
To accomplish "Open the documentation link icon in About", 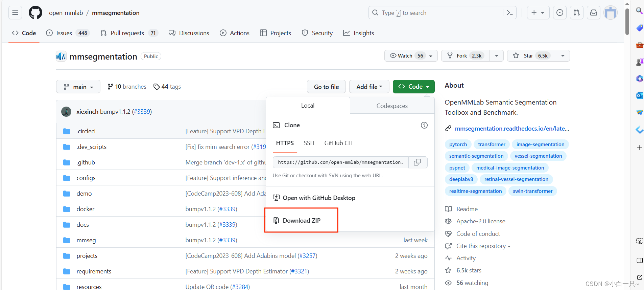I will (448, 129).
